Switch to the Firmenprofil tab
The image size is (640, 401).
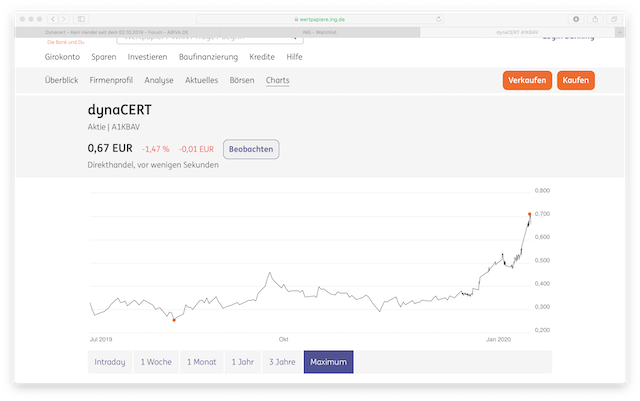point(111,80)
